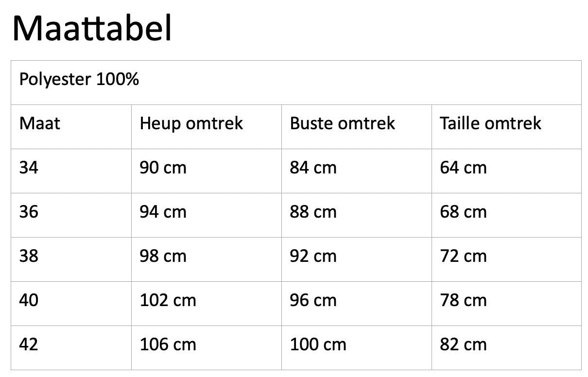Click the Maattabel heading

click(92, 29)
